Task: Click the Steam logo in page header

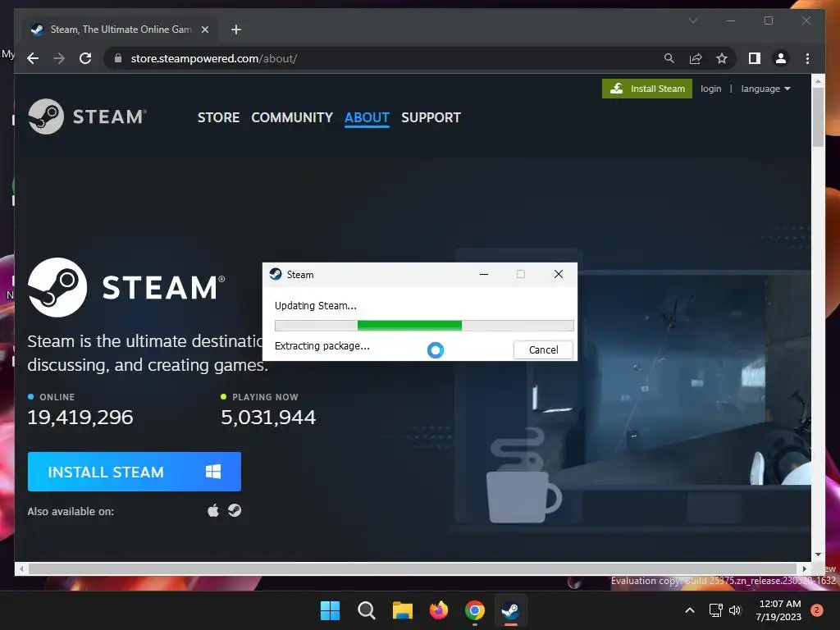Action: 87,116
